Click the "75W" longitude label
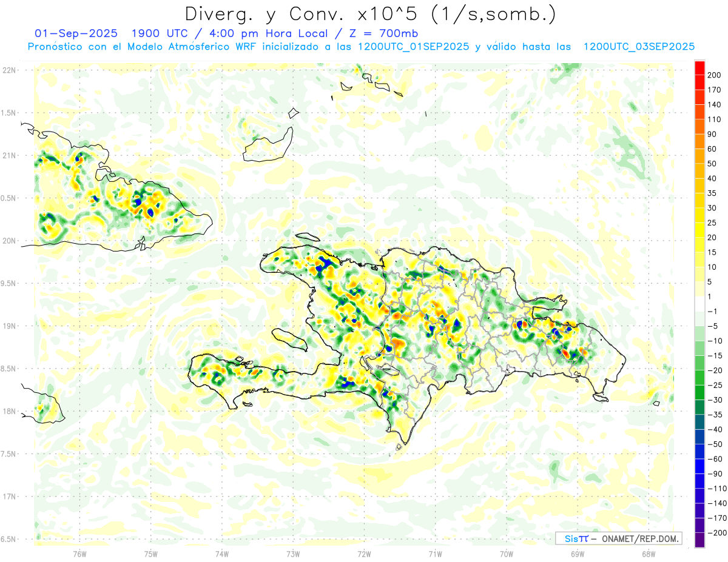Image resolution: width=728 pixels, height=562 pixels. [x=151, y=554]
